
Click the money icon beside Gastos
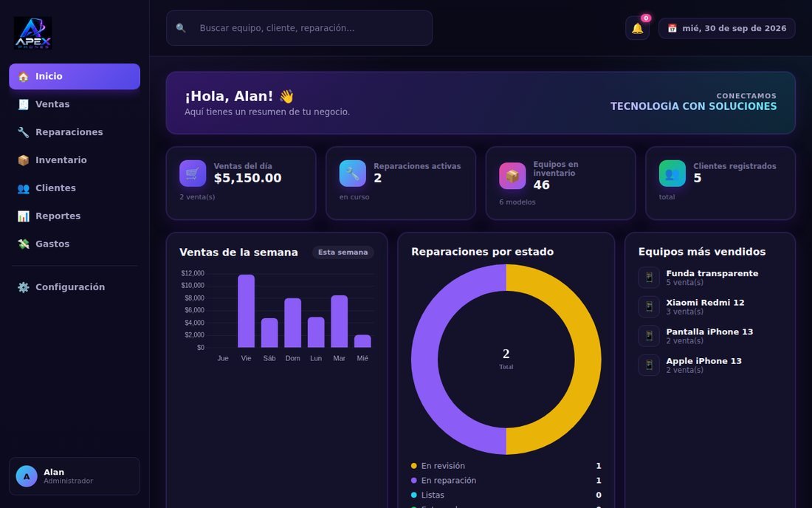pyautogui.click(x=24, y=244)
